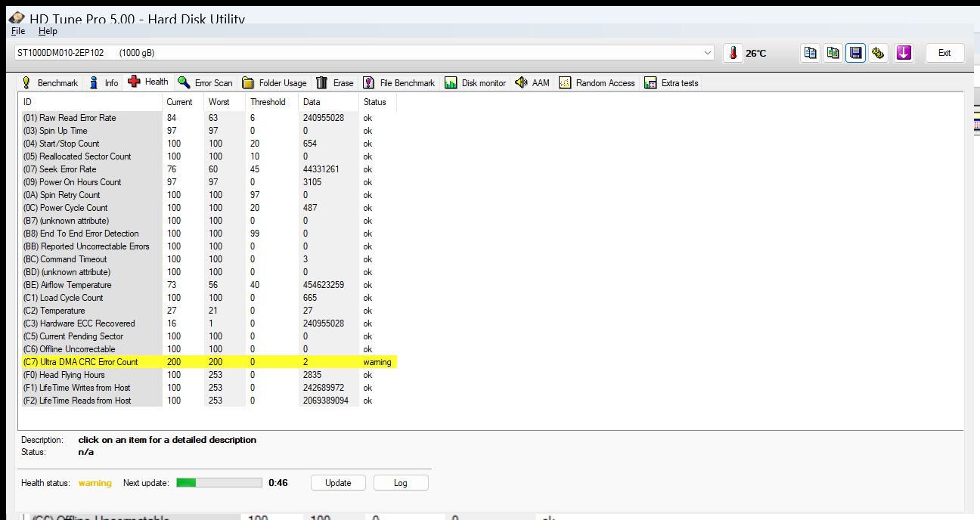Image resolution: width=980 pixels, height=520 pixels.
Task: Click the data value 2069389094
Action: [x=325, y=401]
